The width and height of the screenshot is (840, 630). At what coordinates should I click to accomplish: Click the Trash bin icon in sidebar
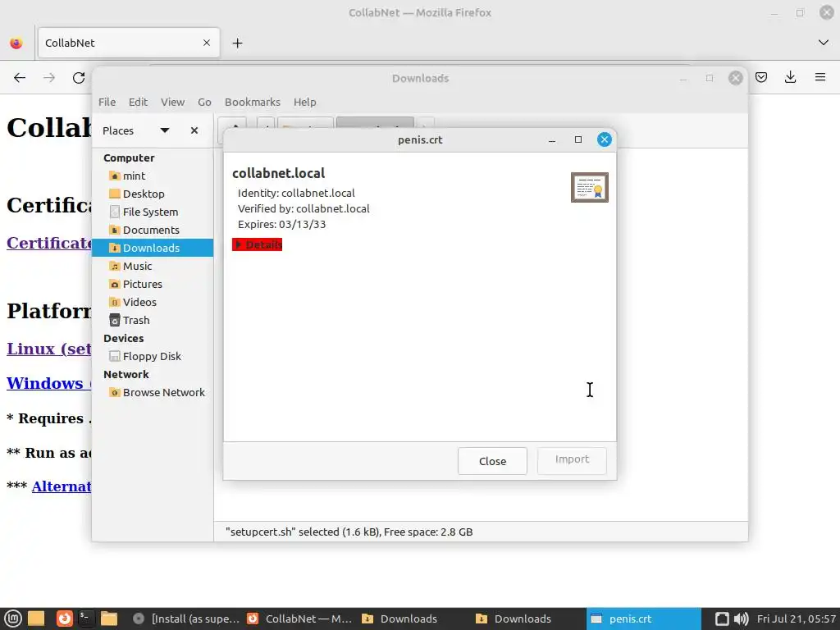114,321
